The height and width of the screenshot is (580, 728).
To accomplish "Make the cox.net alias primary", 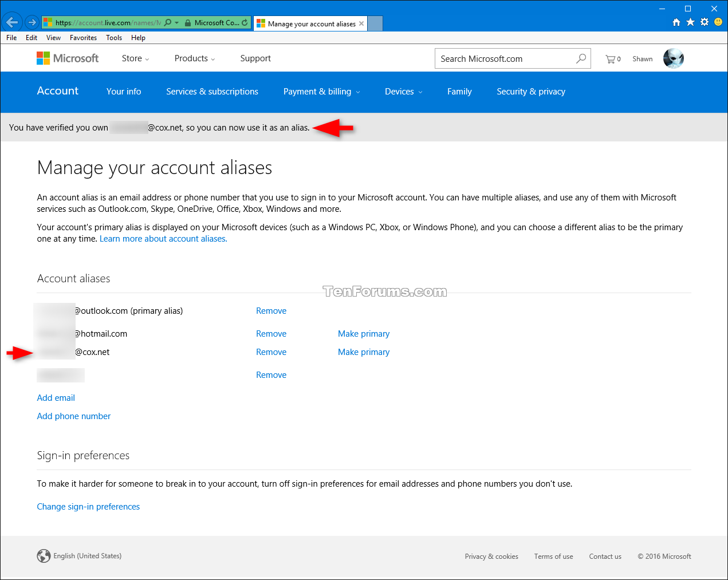I will tap(364, 352).
